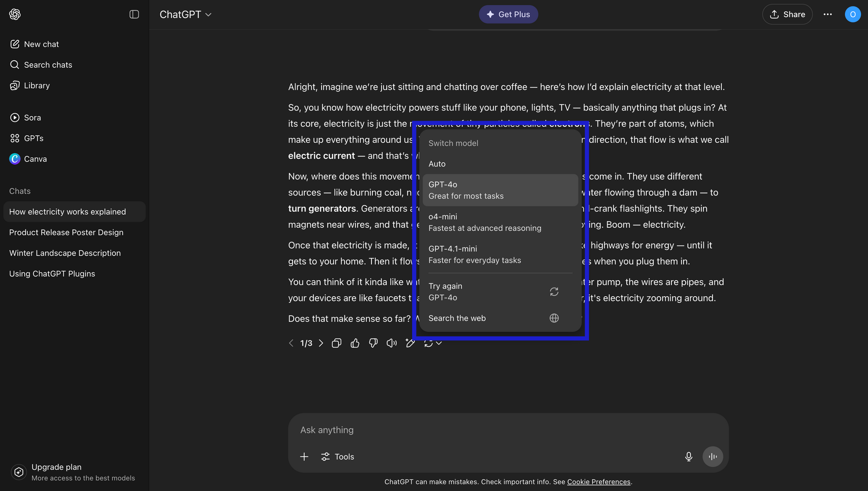The image size is (868, 491).
Task: Open the Cookie Preferences link
Action: (598, 481)
